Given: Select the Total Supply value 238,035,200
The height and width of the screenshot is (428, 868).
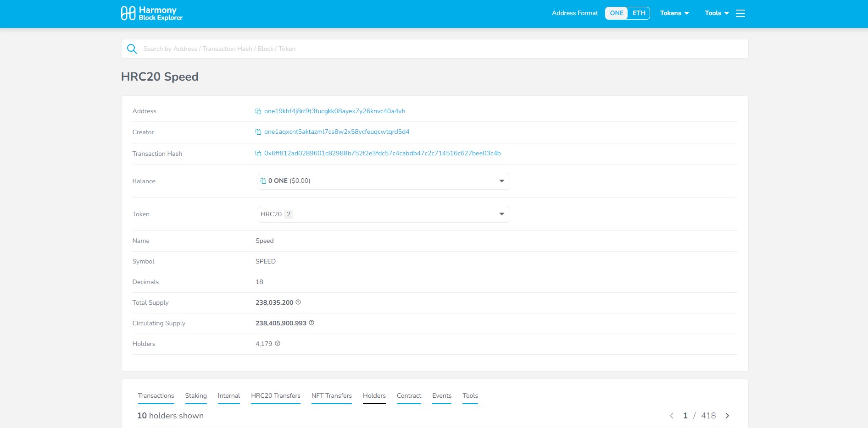Looking at the screenshot, I should click(274, 302).
